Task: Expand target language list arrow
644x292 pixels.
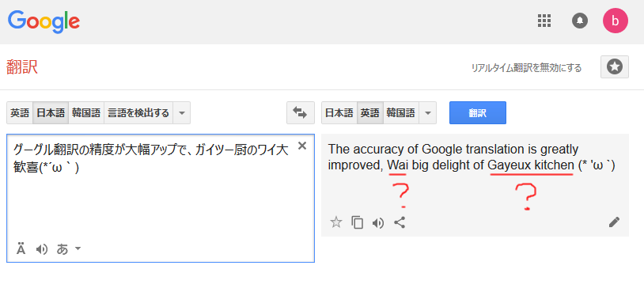Action: click(x=427, y=113)
